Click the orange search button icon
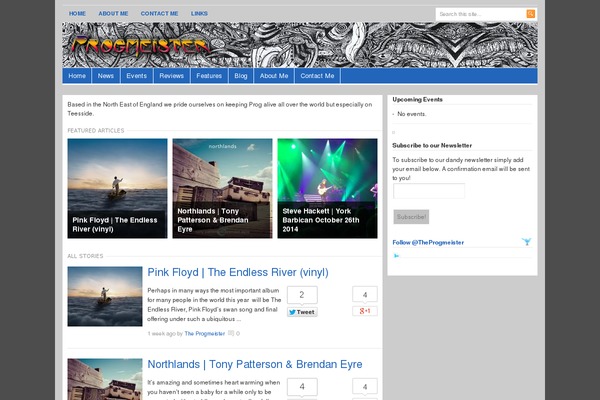This screenshot has height=400, width=600. pyautogui.click(x=530, y=14)
